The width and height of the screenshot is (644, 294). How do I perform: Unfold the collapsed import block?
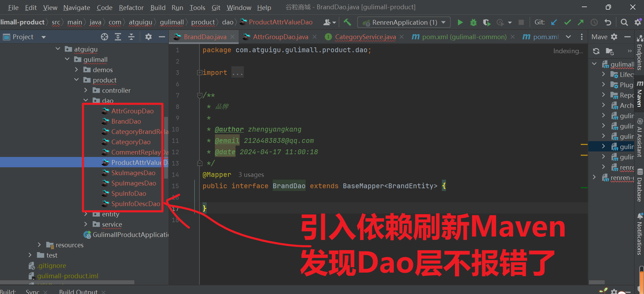tap(199, 72)
